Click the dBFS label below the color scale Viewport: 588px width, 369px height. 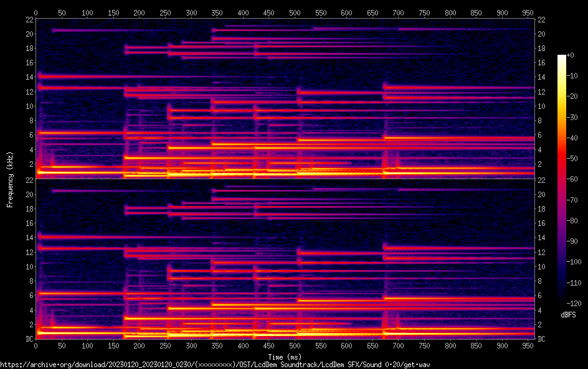(x=567, y=315)
